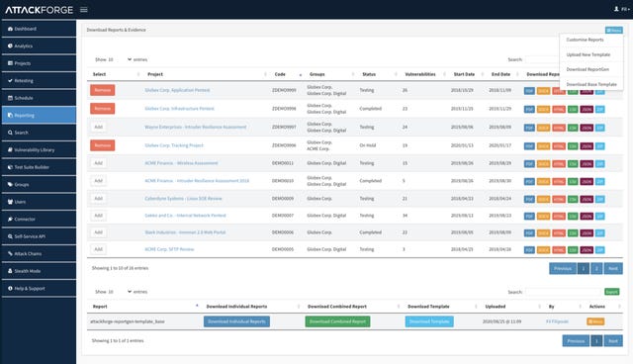
Task: Open Self-Service API in the sidebar
Action: [x=39, y=236]
